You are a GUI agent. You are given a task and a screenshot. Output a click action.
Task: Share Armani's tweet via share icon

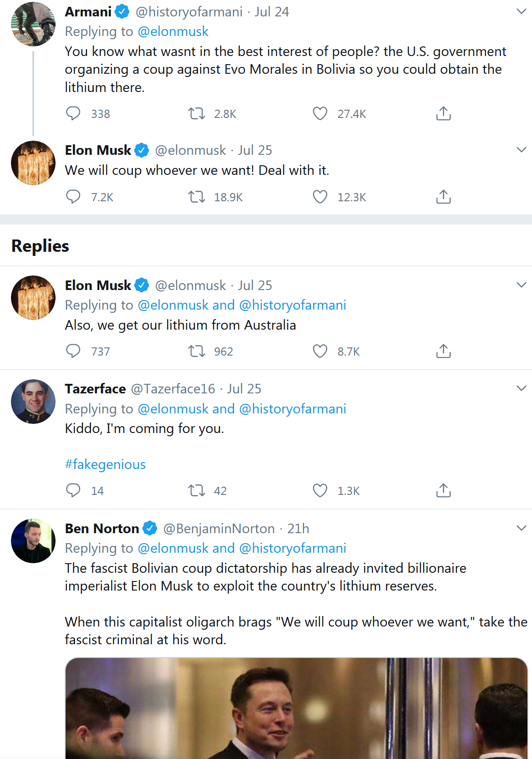443,113
